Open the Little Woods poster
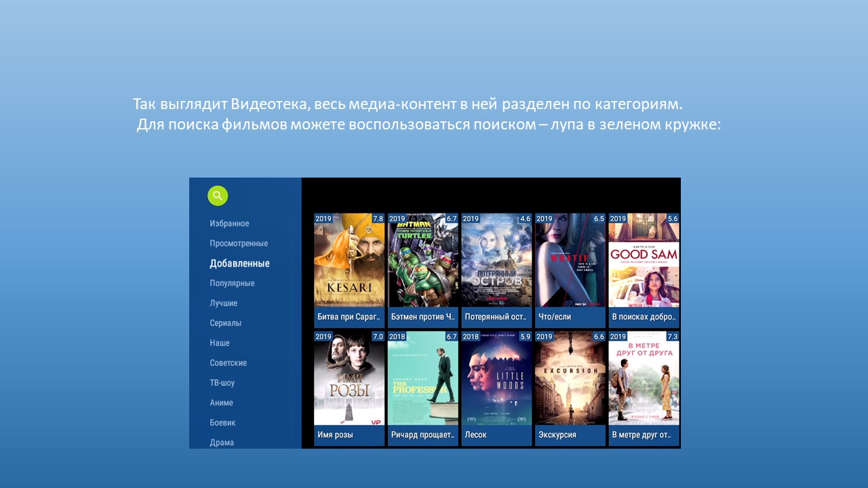 point(496,378)
